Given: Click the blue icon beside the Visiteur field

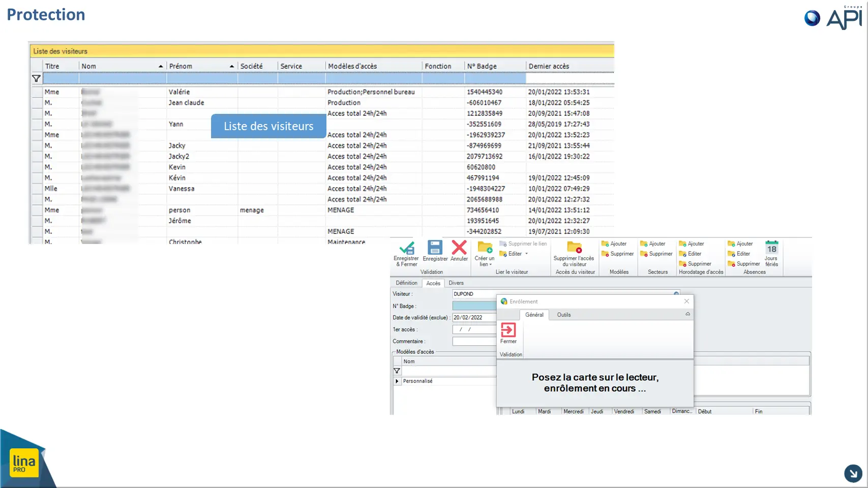Looking at the screenshot, I should pyautogui.click(x=676, y=293).
